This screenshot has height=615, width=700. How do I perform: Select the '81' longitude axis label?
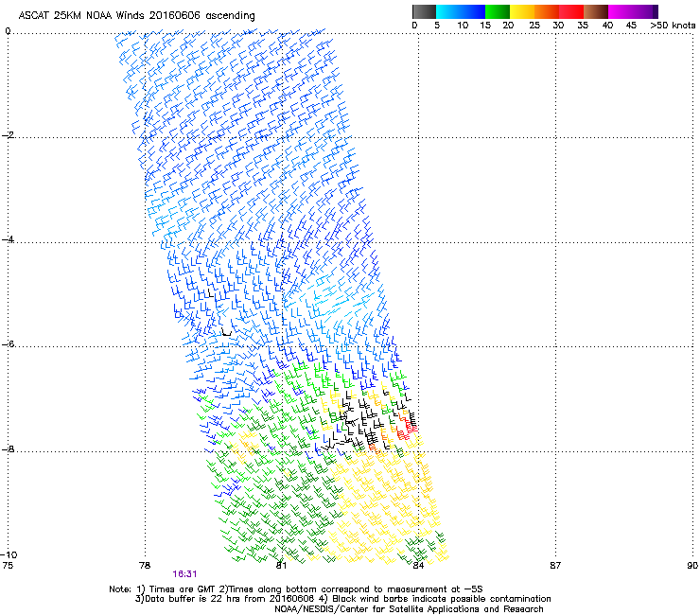(x=281, y=566)
